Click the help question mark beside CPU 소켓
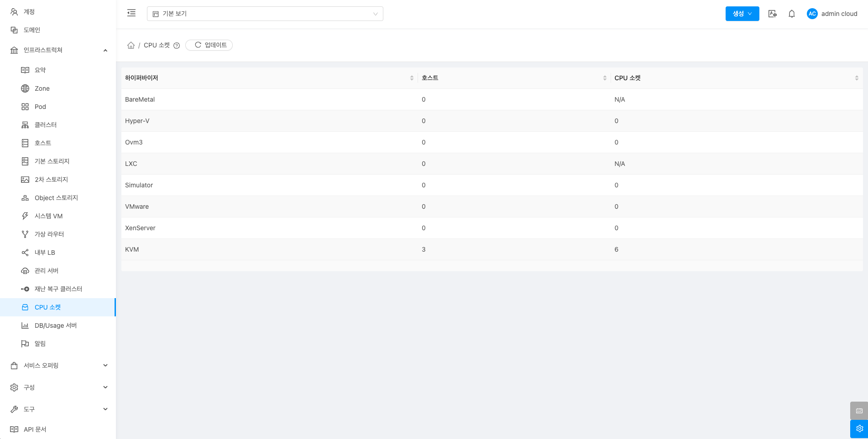Image resolution: width=868 pixels, height=439 pixels. 177,46
